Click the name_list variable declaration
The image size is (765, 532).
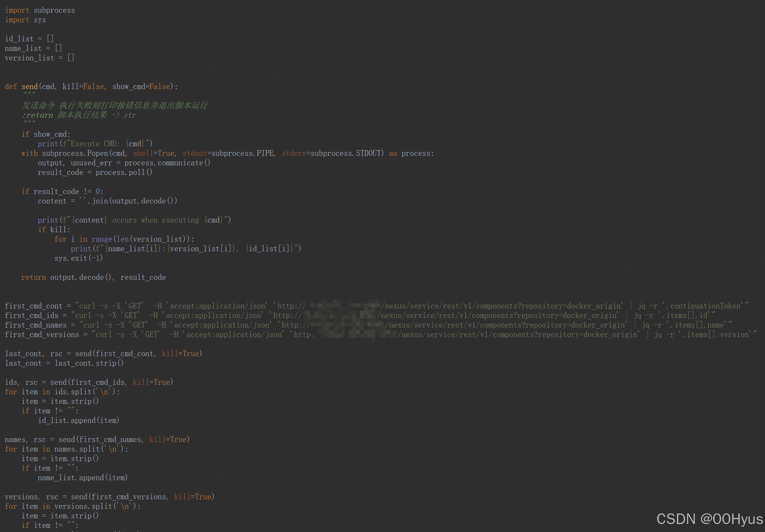coord(33,48)
